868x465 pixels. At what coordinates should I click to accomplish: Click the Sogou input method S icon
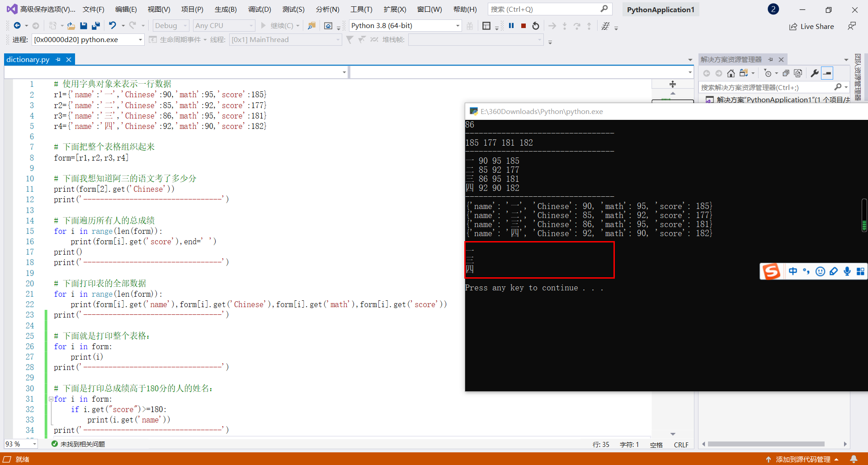coord(771,271)
